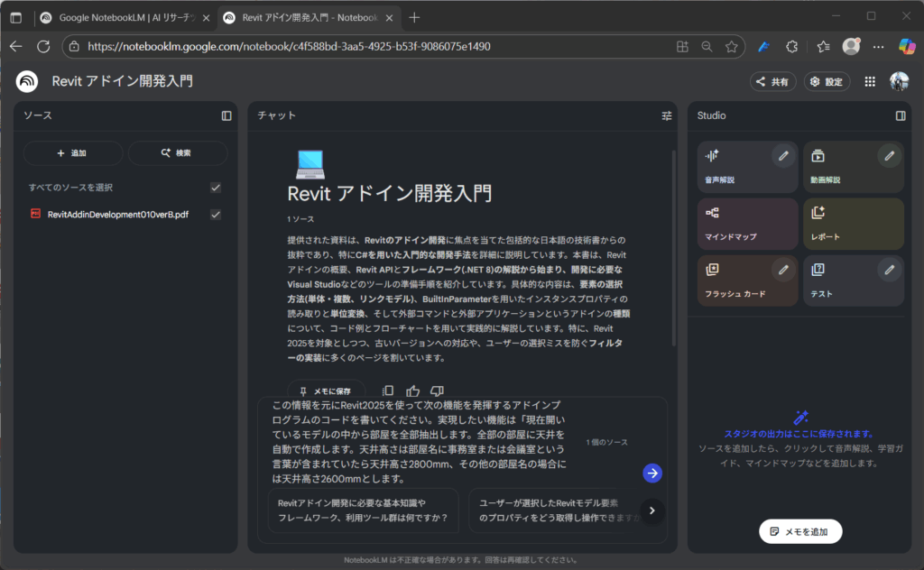Send the prompt with the arrow button

click(x=652, y=473)
